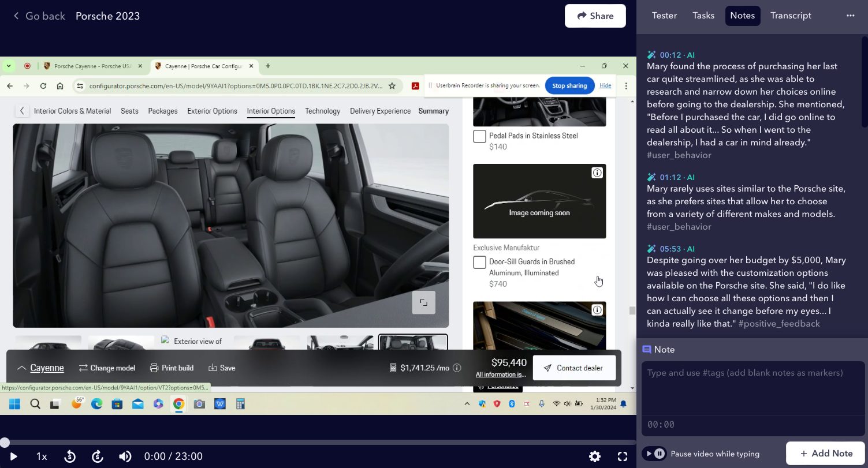Image resolution: width=868 pixels, height=468 pixels.
Task: Switch to the Tester tab
Action: (664, 16)
